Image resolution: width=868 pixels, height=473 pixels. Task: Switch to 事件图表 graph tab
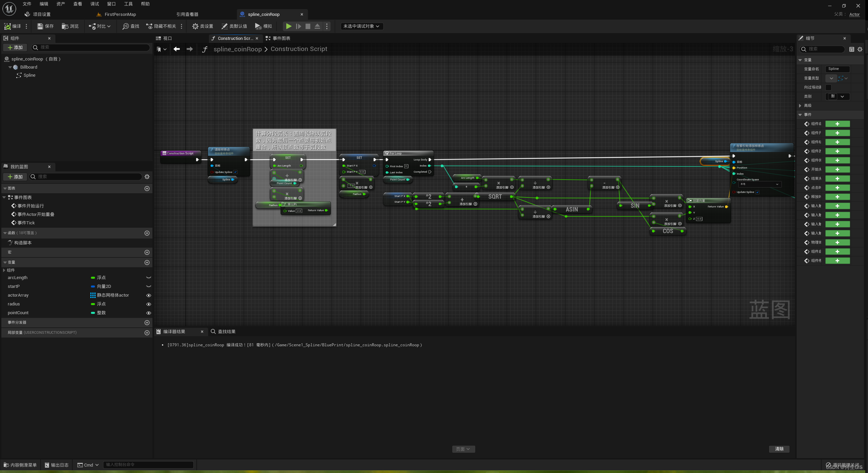coord(278,38)
